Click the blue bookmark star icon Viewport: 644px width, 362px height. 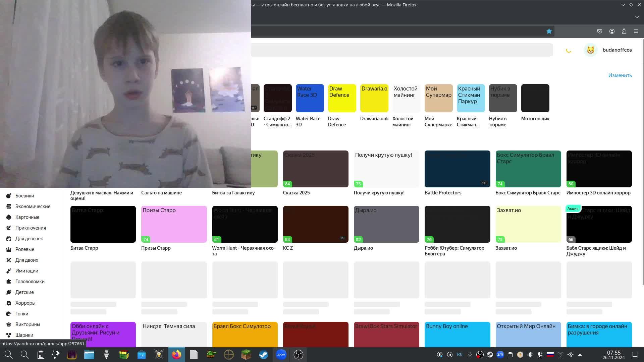click(x=549, y=31)
